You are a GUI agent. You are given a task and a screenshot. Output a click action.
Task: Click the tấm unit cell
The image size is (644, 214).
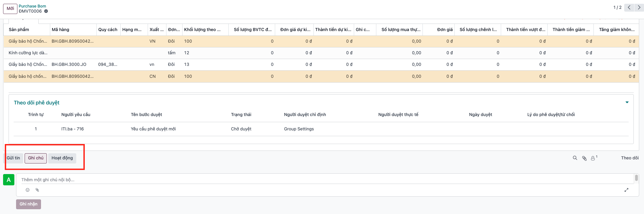tap(172, 53)
